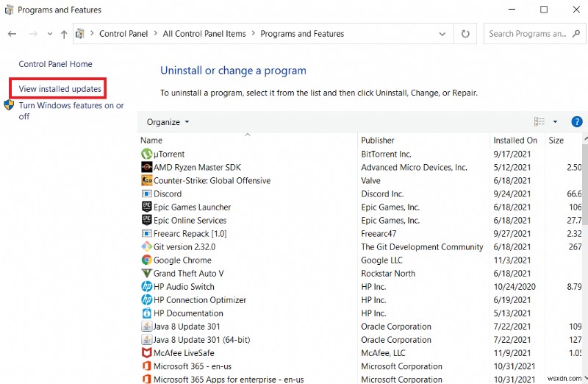Select the Discord icon in list

tap(146, 193)
